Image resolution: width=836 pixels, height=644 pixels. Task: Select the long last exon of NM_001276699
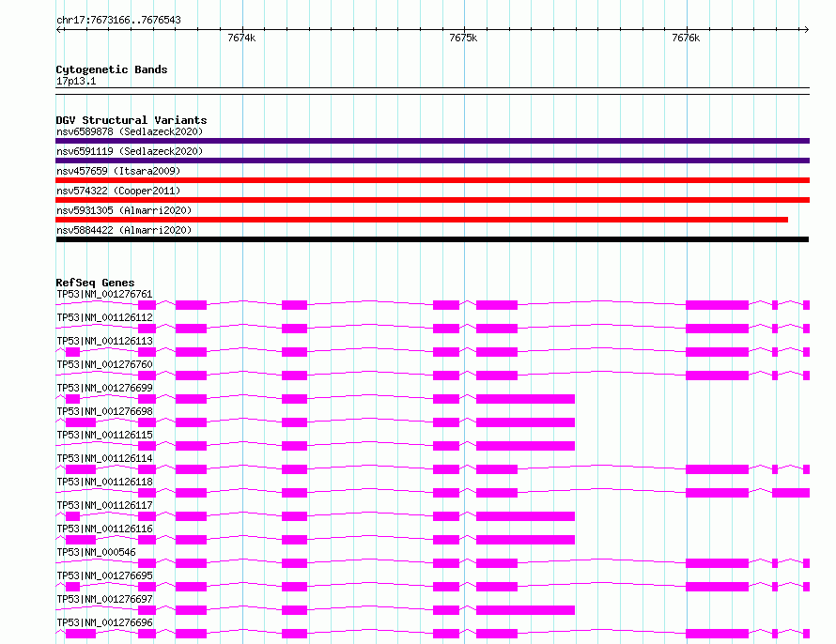tap(525, 399)
